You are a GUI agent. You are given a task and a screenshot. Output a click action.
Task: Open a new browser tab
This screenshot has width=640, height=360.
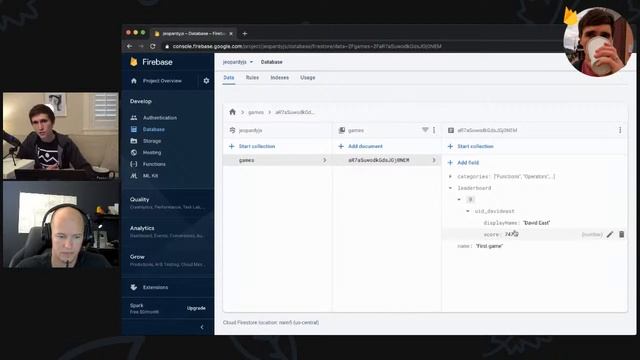click(244, 33)
